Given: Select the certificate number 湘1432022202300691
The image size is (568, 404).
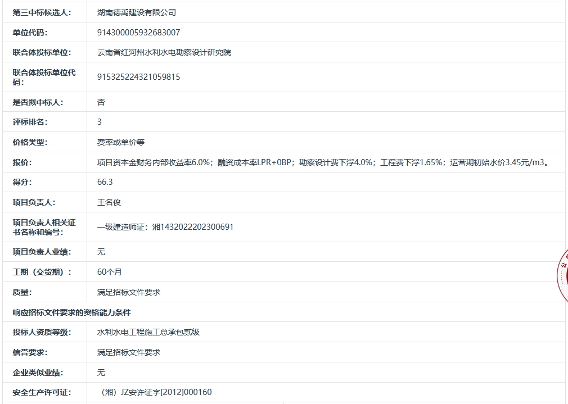Looking at the screenshot, I should click(193, 227).
